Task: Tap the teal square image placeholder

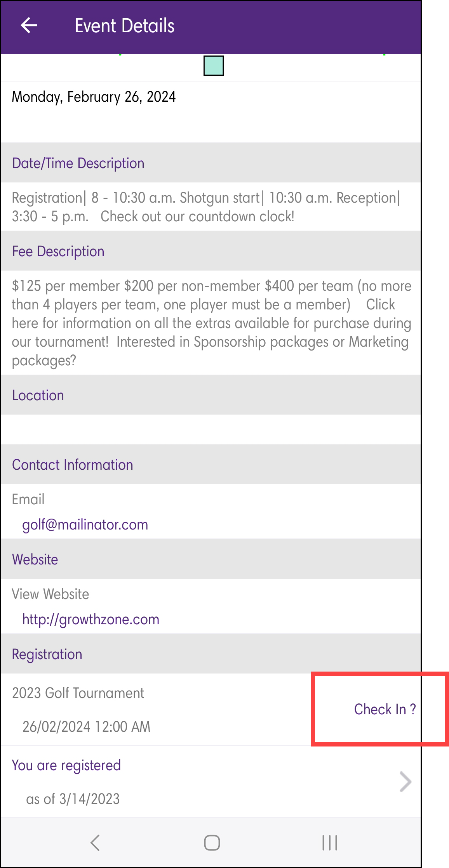Action: [x=214, y=66]
